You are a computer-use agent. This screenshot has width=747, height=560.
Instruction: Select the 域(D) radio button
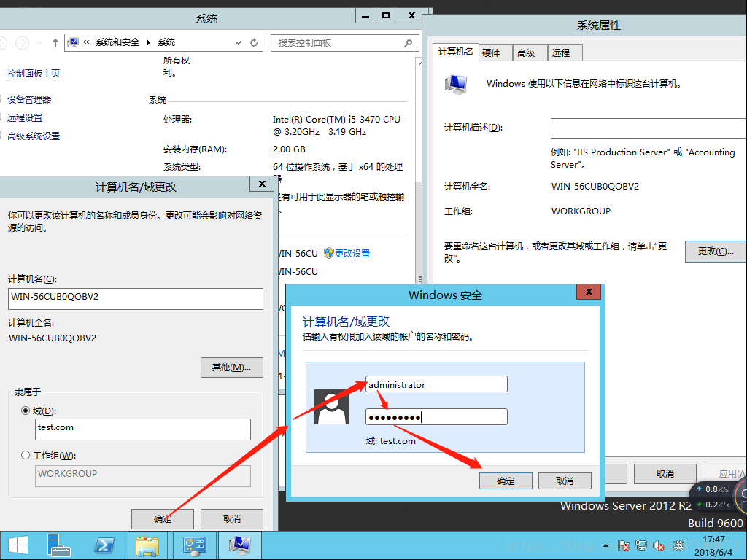pos(26,411)
